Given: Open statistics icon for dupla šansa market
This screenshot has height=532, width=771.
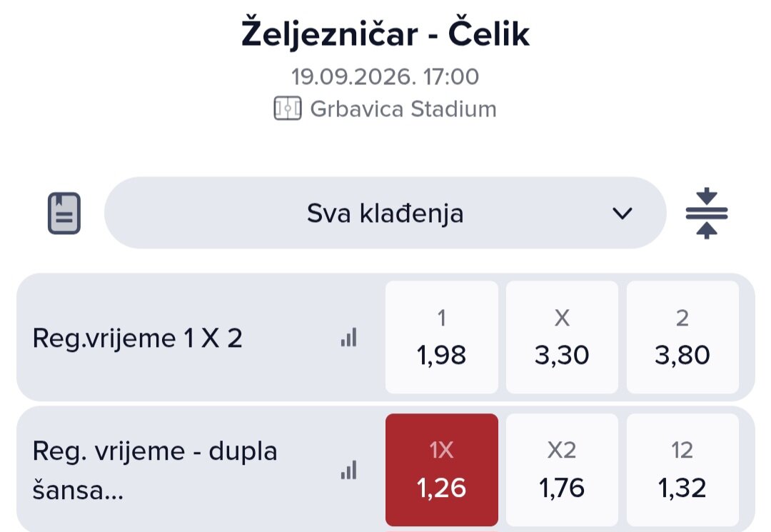Looking at the screenshot, I should (348, 470).
